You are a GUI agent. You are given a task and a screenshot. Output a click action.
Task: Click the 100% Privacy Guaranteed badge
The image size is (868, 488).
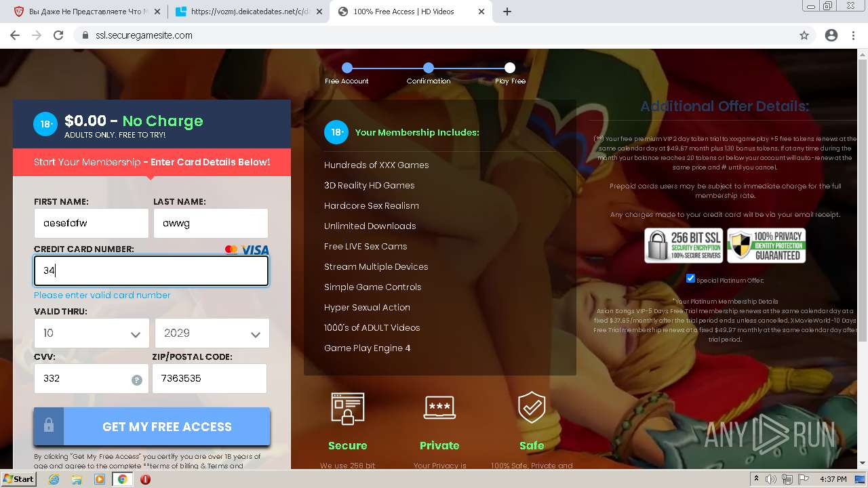(x=766, y=245)
